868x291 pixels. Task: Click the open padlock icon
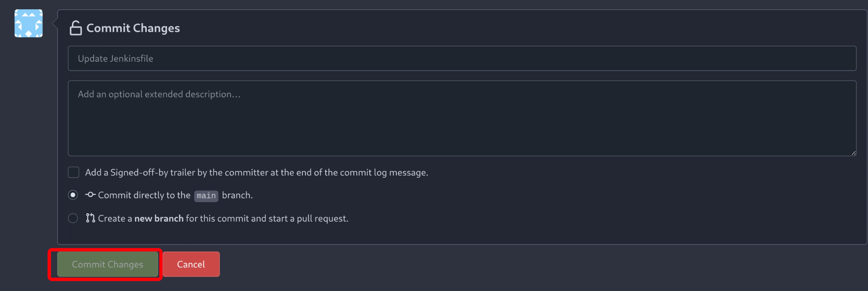click(x=76, y=28)
